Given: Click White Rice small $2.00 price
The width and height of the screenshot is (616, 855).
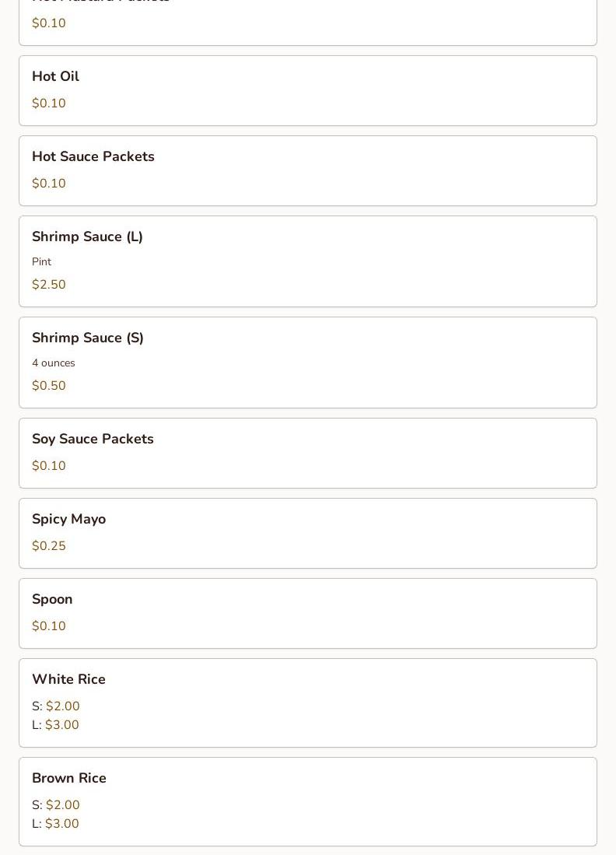Looking at the screenshot, I should pyautogui.click(x=63, y=706).
